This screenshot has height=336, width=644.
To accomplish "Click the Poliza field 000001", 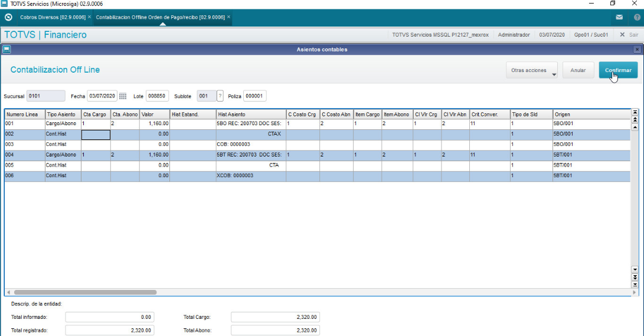I will [254, 96].
